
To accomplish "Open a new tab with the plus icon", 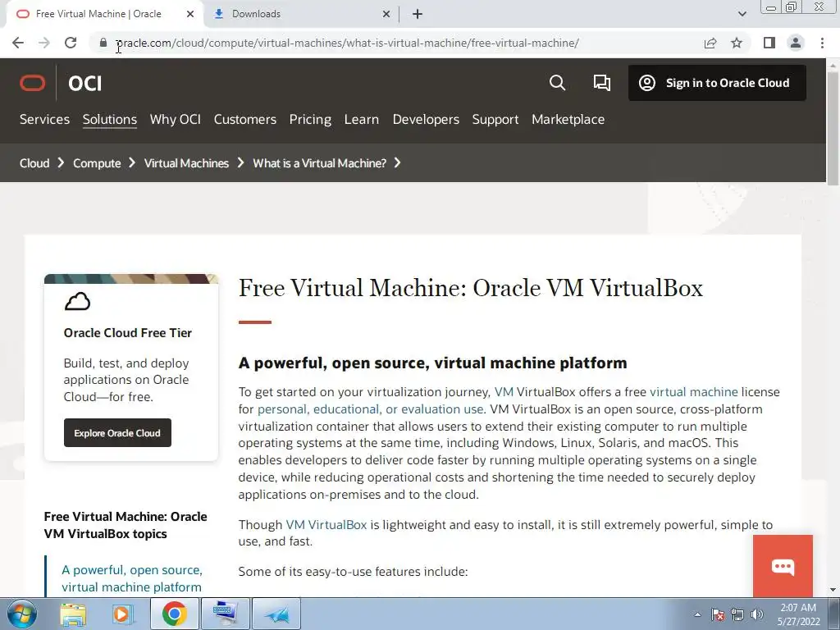I will (418, 15).
